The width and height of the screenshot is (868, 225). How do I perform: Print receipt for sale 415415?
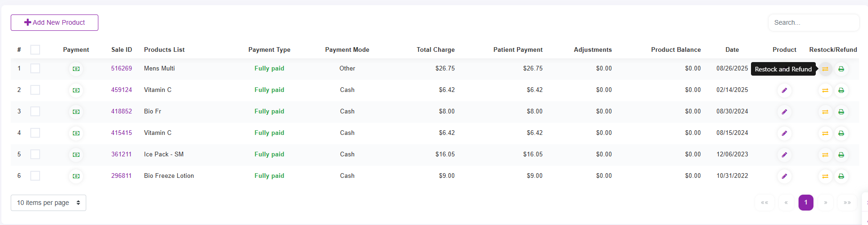coord(841,133)
